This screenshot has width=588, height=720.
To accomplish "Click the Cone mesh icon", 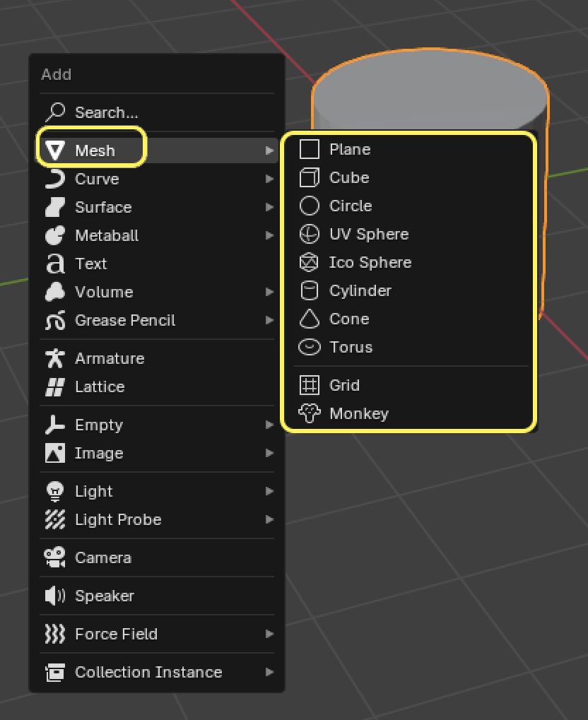I will click(310, 319).
